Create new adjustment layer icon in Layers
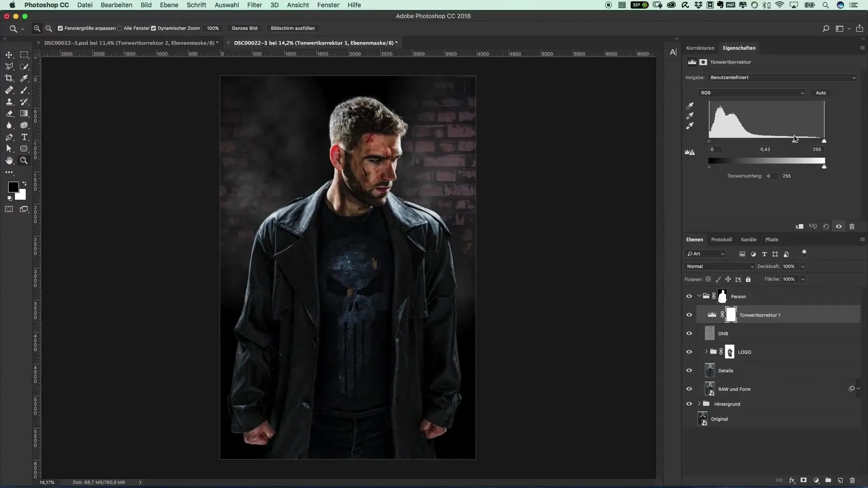The height and width of the screenshot is (488, 868). (x=816, y=480)
